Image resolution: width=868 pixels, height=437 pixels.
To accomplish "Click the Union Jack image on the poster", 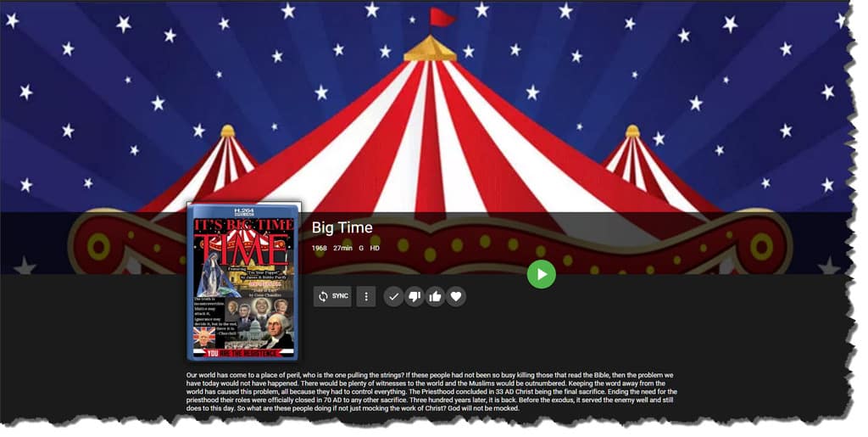I will pos(203,337).
